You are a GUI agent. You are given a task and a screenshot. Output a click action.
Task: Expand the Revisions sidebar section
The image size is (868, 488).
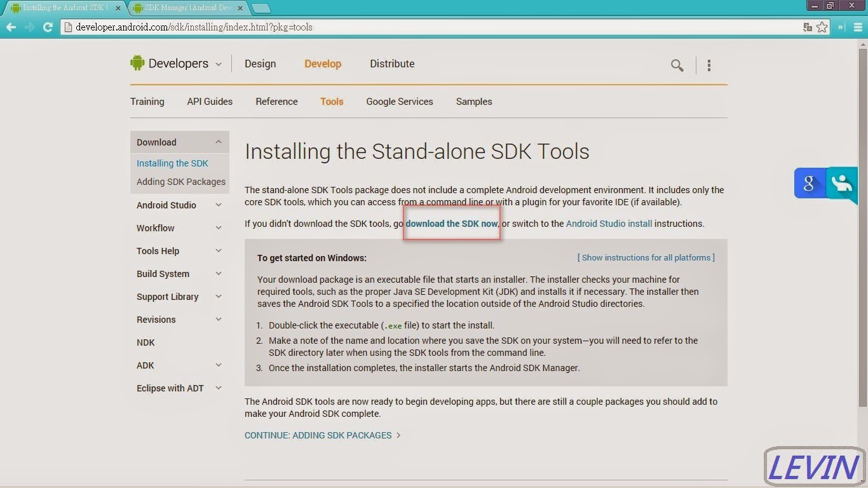click(x=219, y=320)
